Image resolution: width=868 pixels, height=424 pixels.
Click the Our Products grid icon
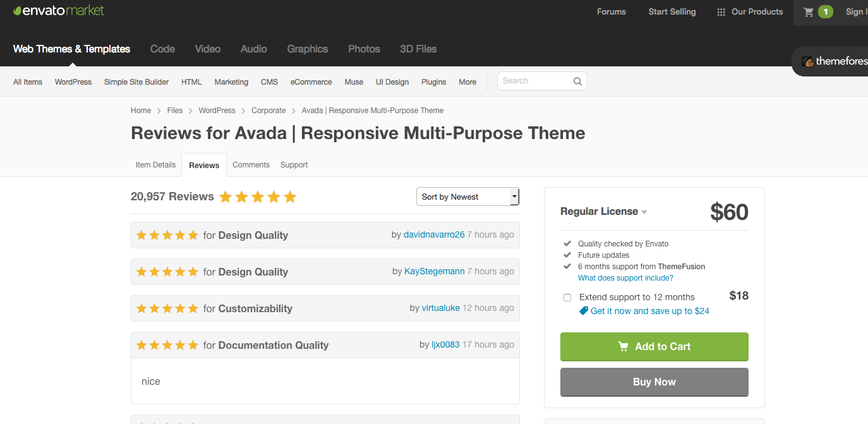pyautogui.click(x=721, y=12)
